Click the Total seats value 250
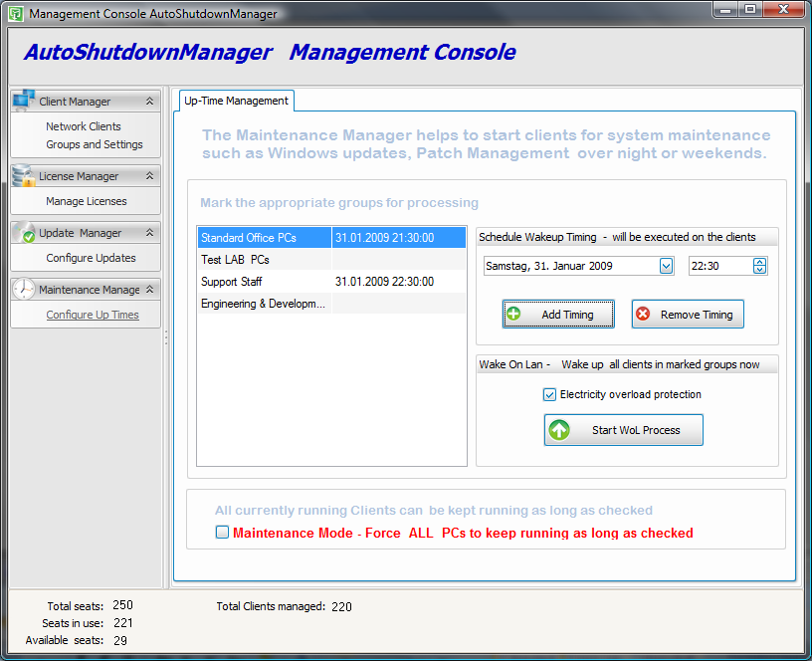 [x=122, y=605]
